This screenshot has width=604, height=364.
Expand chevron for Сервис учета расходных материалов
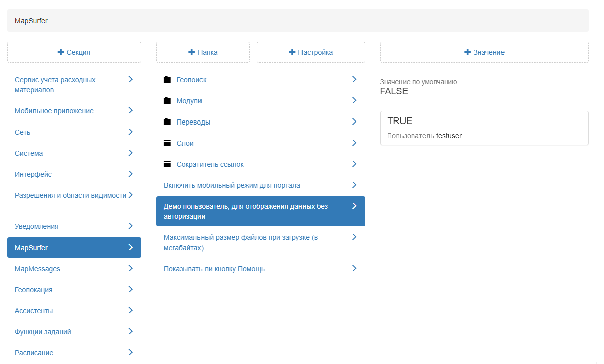click(130, 79)
